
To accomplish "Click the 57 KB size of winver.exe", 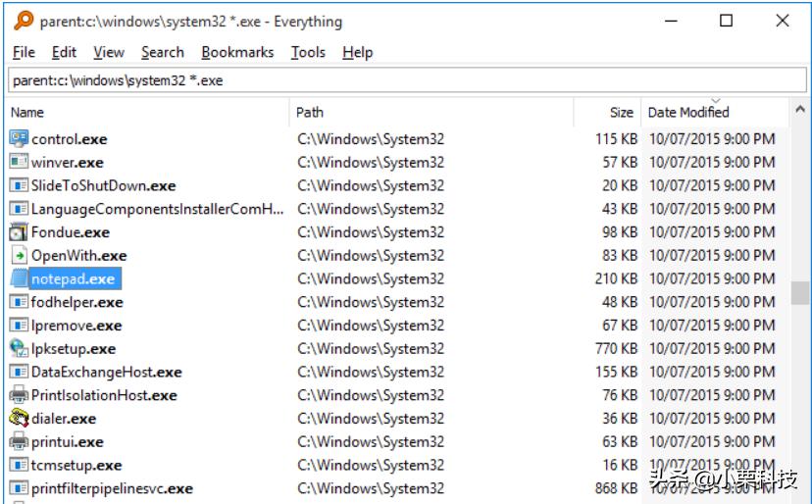I will click(620, 162).
